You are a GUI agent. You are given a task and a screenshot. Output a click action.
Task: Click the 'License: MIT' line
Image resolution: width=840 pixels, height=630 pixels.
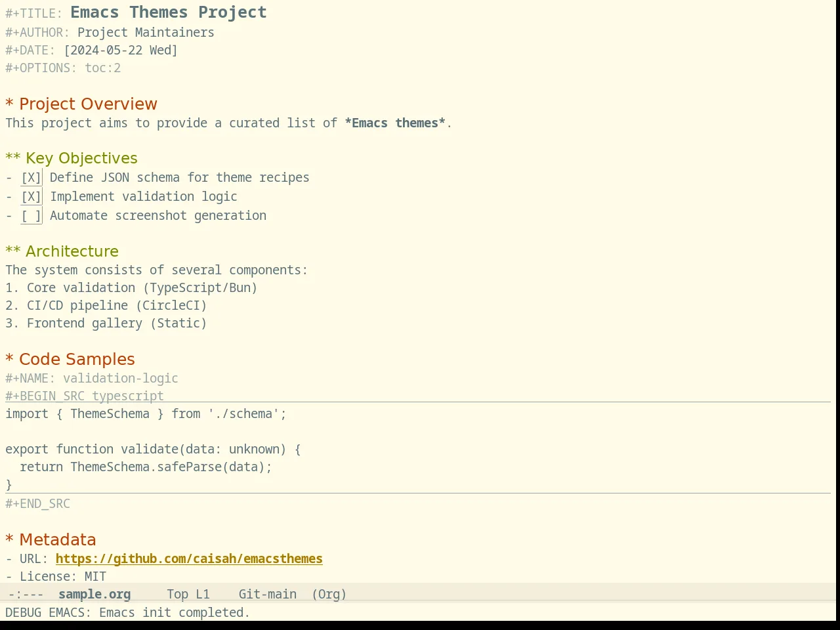pos(56,576)
